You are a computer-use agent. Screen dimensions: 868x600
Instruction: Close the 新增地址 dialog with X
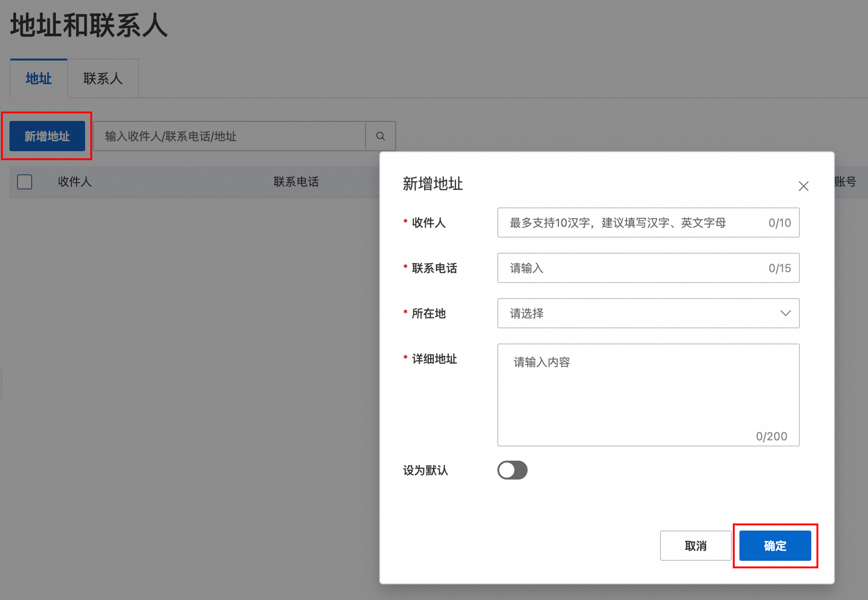pyautogui.click(x=803, y=186)
